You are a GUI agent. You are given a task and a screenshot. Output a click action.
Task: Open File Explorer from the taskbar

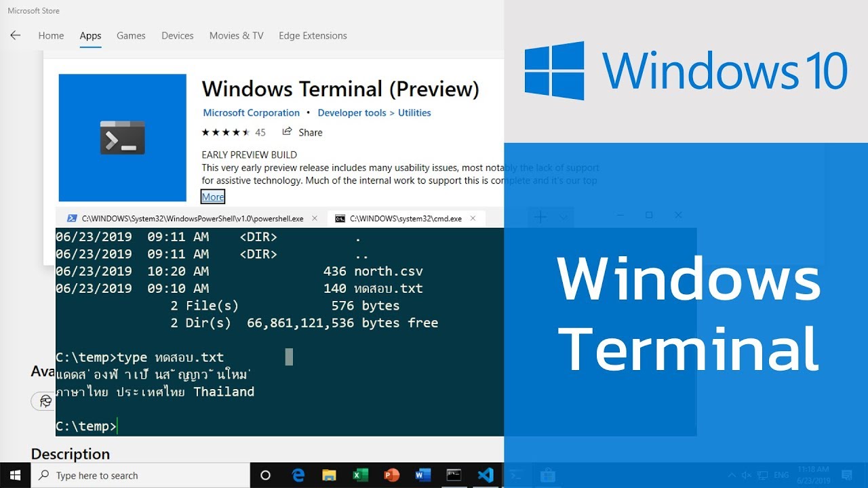[x=329, y=475]
